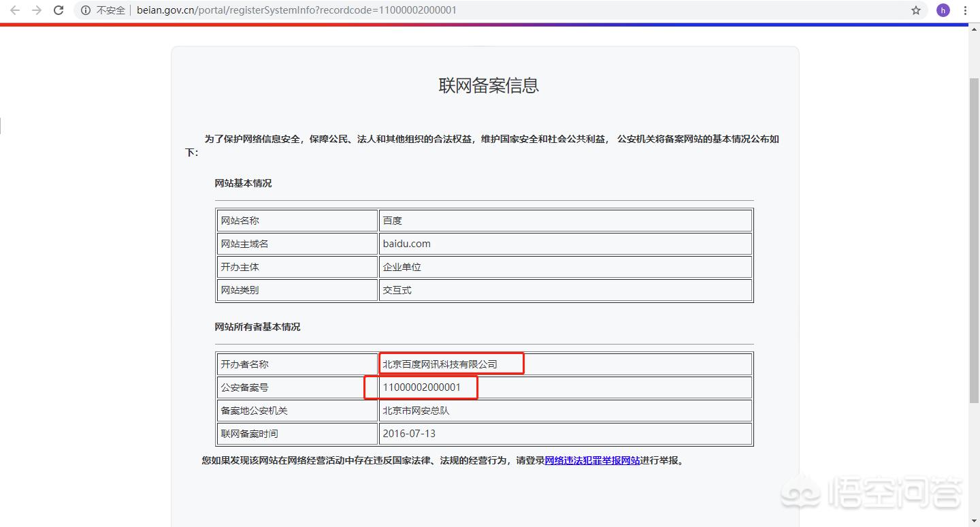Go back using the browser back arrow
Screen dimensions: 980x527
tap(15, 10)
